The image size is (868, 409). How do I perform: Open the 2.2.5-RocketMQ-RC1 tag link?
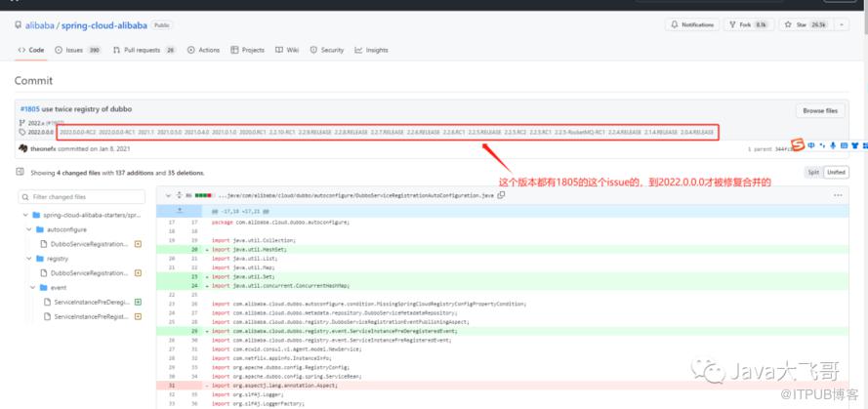[580, 133]
